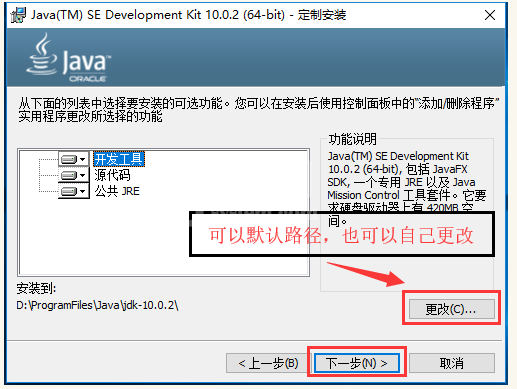Click the install path D:\ProgramFiles\Java\jdk-10.0.2\
This screenshot has height=389, width=517.
pyautogui.click(x=97, y=305)
